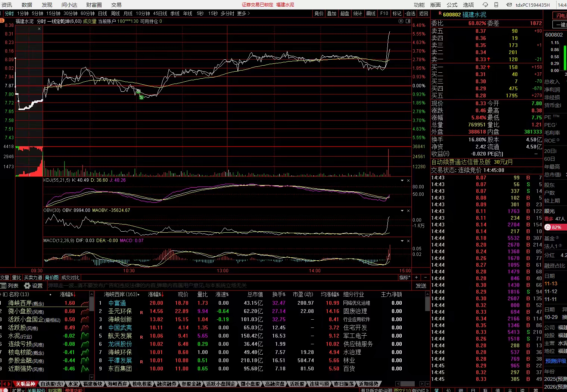Open the 资讯 menu
The width and height of the screenshot is (567, 392).
[x=7, y=5]
